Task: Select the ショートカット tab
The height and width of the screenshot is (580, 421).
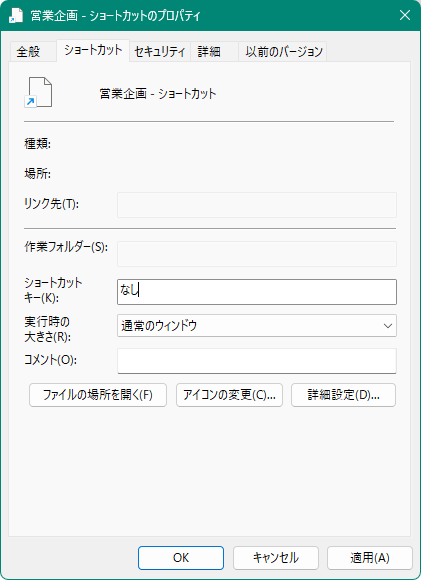Action: point(93,50)
